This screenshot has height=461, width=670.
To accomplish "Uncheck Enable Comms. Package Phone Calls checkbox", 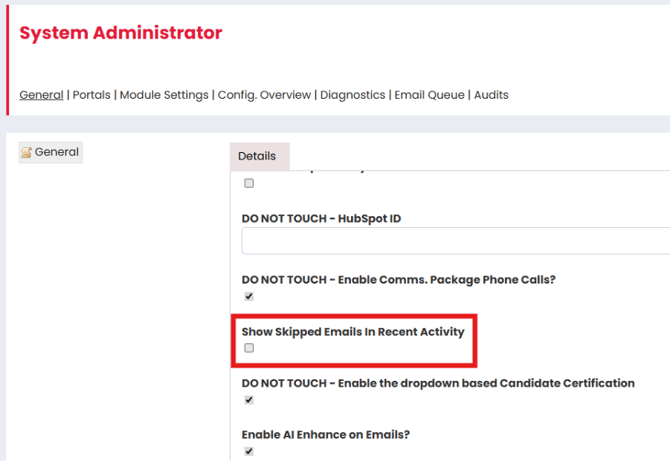I will [x=249, y=296].
